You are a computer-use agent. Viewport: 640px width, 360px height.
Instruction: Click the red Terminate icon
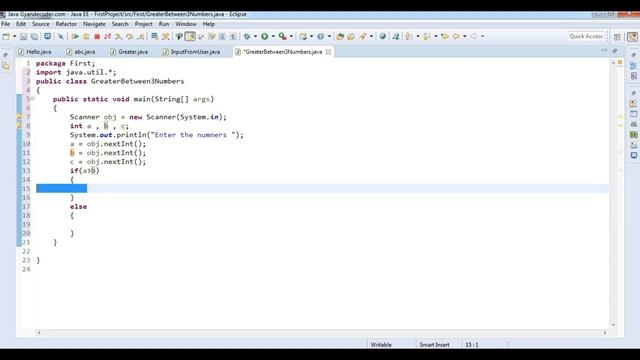tap(97, 36)
